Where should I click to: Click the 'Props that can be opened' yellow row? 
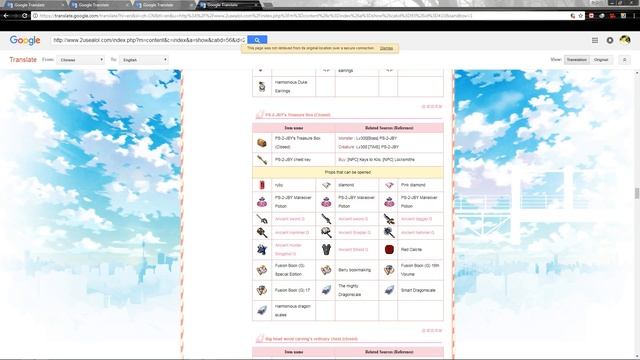point(348,172)
